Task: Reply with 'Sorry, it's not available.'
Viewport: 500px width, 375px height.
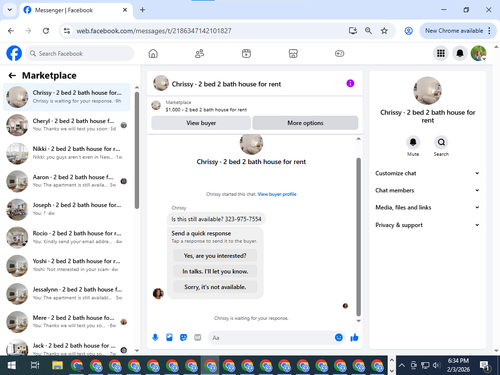Action: [215, 287]
